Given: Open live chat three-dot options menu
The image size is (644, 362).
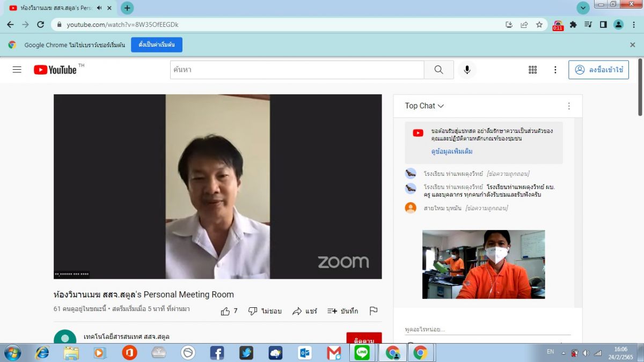Looking at the screenshot, I should [569, 106].
